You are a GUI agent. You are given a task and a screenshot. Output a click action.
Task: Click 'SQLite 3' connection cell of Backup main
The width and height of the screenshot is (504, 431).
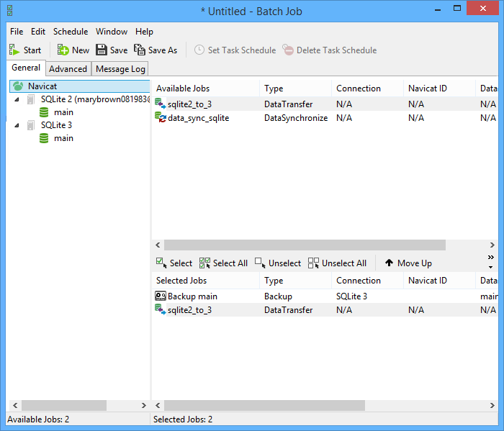pos(351,296)
